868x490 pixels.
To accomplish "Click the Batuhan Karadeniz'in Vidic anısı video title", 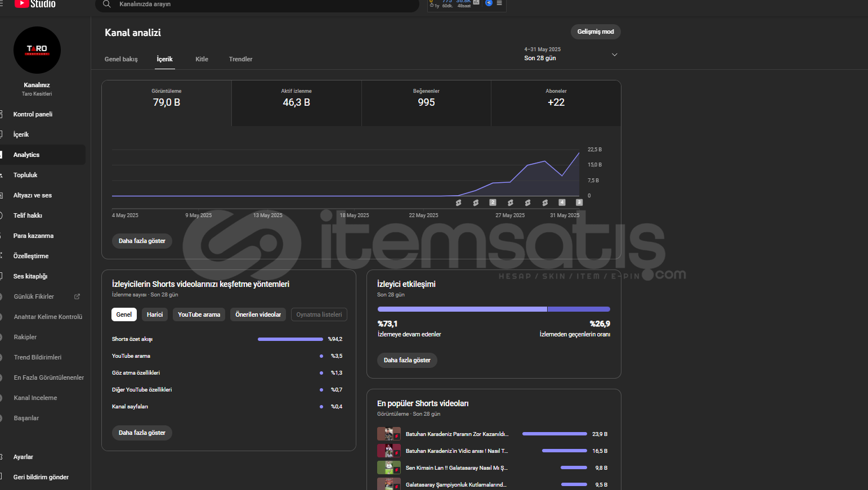I will [x=457, y=451].
